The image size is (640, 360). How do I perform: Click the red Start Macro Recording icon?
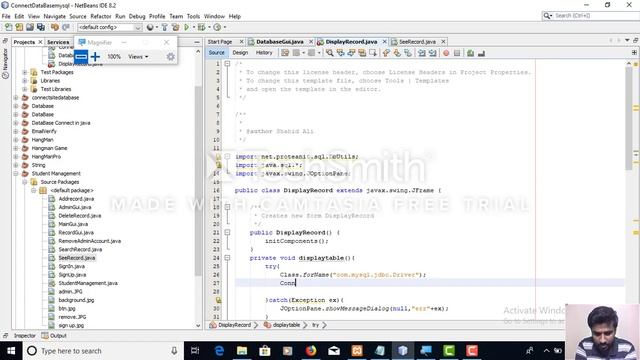click(446, 53)
